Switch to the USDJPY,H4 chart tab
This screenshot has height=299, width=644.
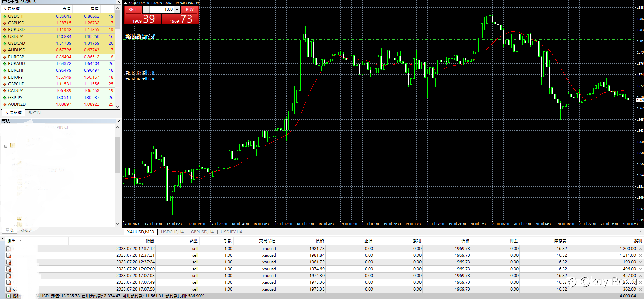pos(231,232)
